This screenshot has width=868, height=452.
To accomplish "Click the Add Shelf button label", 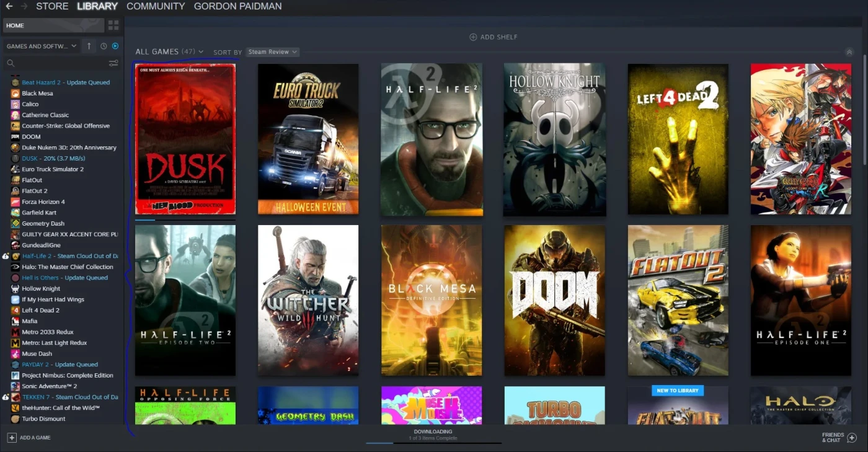I will click(x=498, y=37).
